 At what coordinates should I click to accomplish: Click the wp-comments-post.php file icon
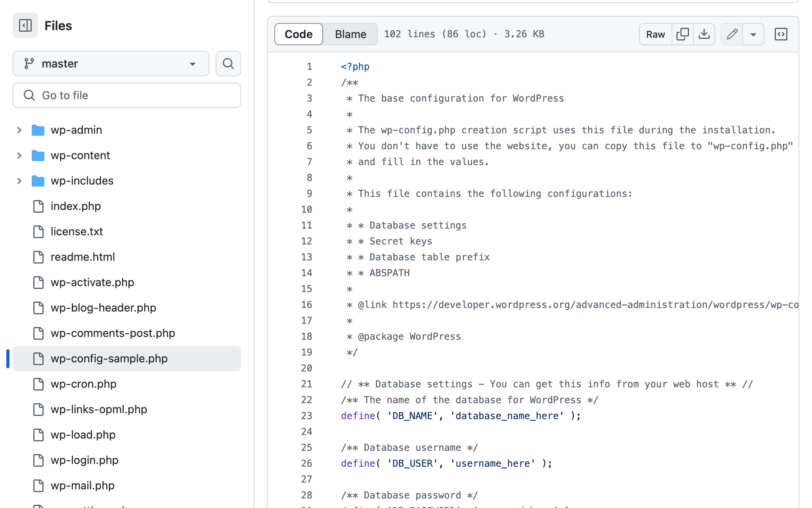point(38,333)
